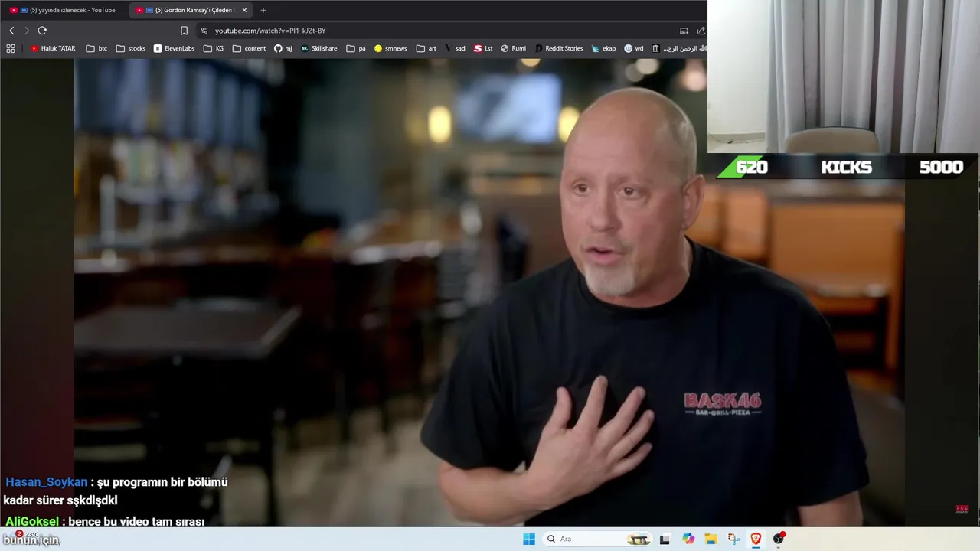Click the 5000 kicks goal value
This screenshot has width=980, height=551.
941,167
